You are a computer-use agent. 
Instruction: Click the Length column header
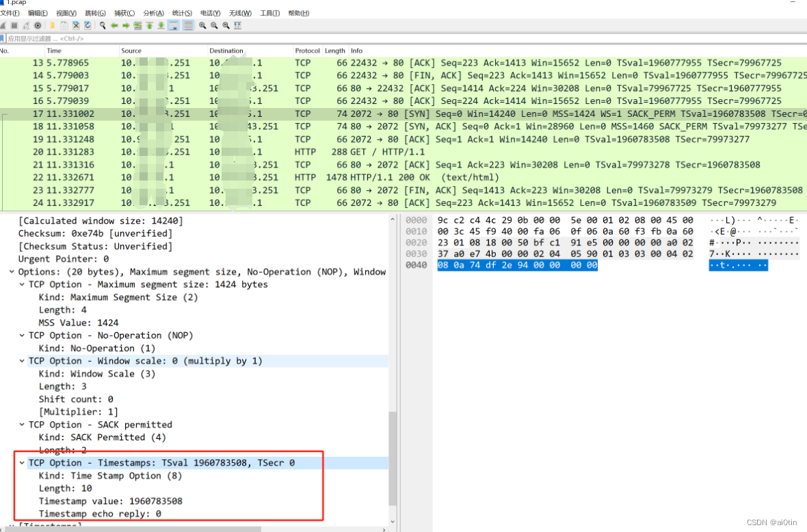click(334, 50)
